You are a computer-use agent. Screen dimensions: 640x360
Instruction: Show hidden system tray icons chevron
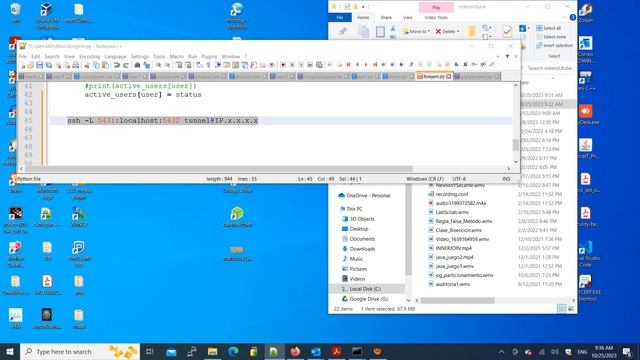[x=502, y=352]
